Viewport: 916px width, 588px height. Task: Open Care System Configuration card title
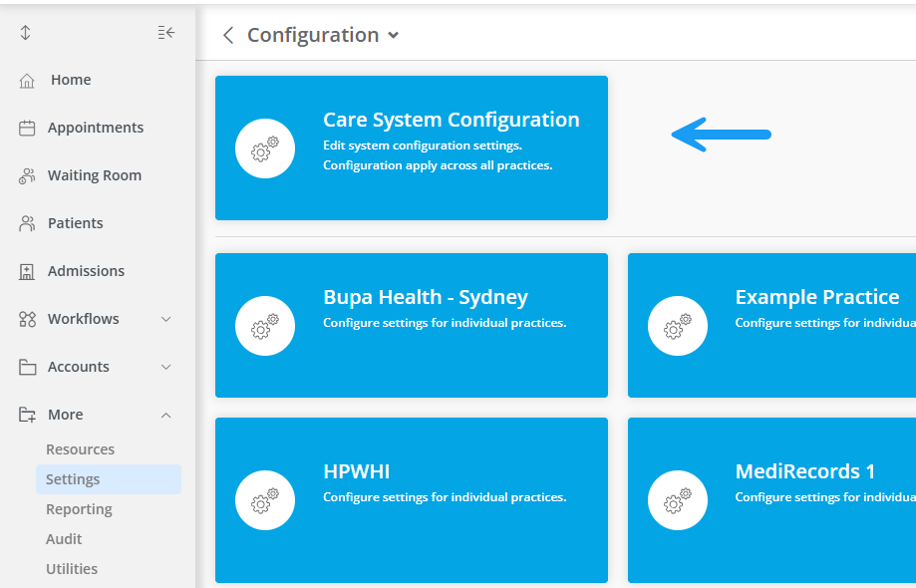(x=451, y=120)
